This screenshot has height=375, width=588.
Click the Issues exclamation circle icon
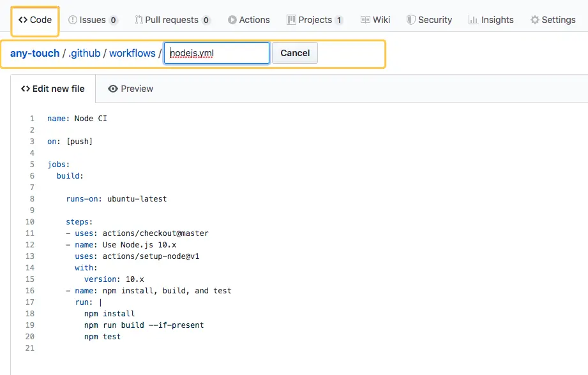(x=73, y=20)
